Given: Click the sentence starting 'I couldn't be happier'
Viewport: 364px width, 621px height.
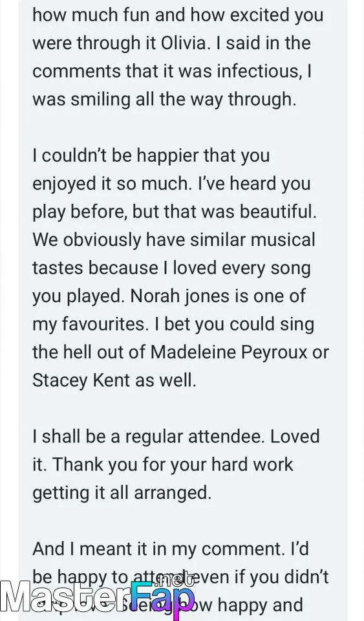Looking at the screenshot, I should point(151,156).
